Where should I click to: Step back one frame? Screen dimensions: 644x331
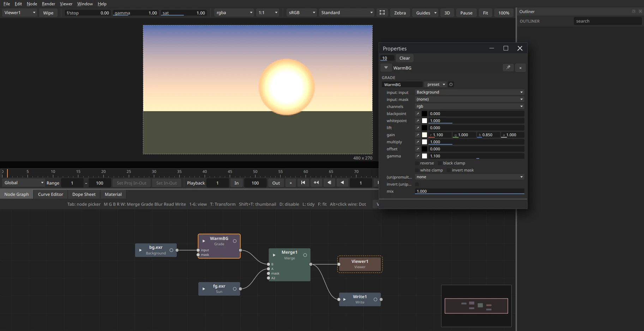329,183
